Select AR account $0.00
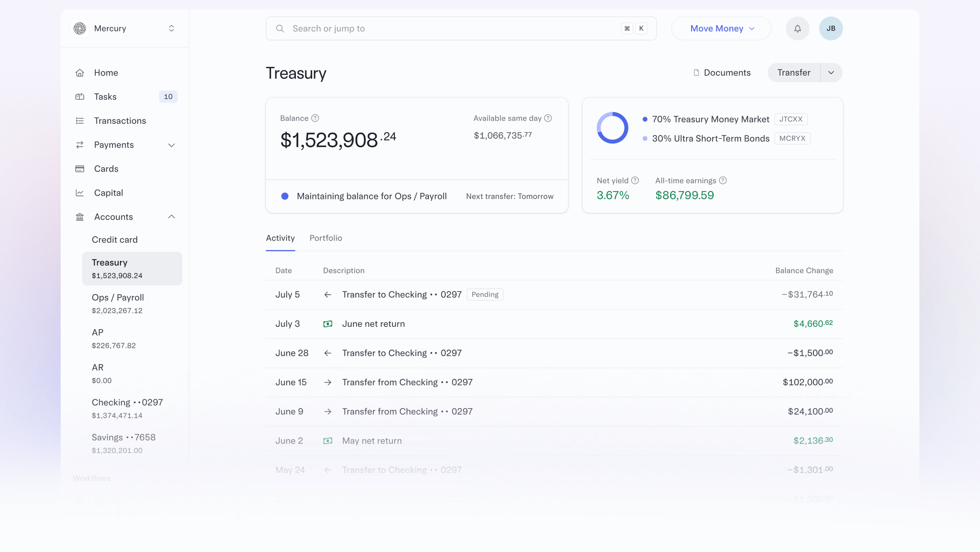The width and height of the screenshot is (980, 552). click(102, 374)
